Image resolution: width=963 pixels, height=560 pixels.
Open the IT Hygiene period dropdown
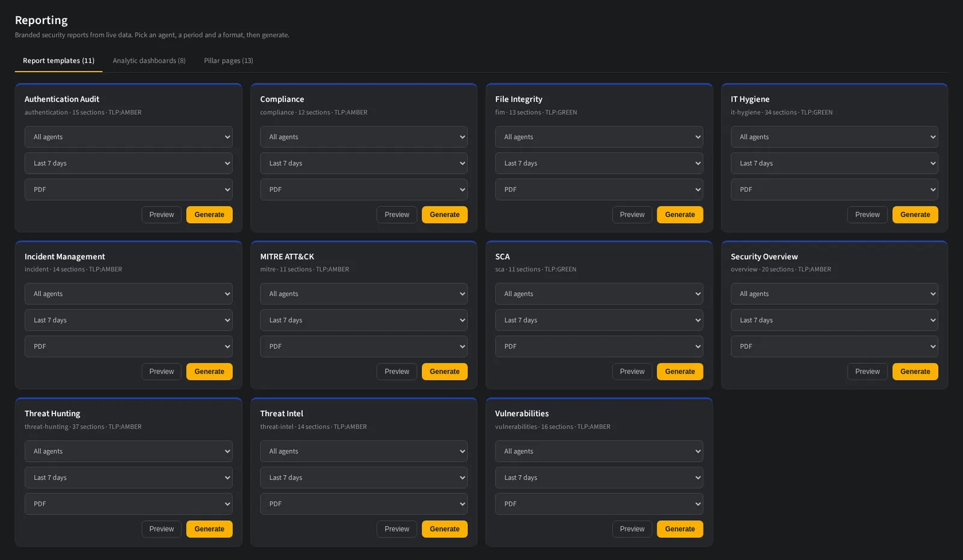pos(835,164)
